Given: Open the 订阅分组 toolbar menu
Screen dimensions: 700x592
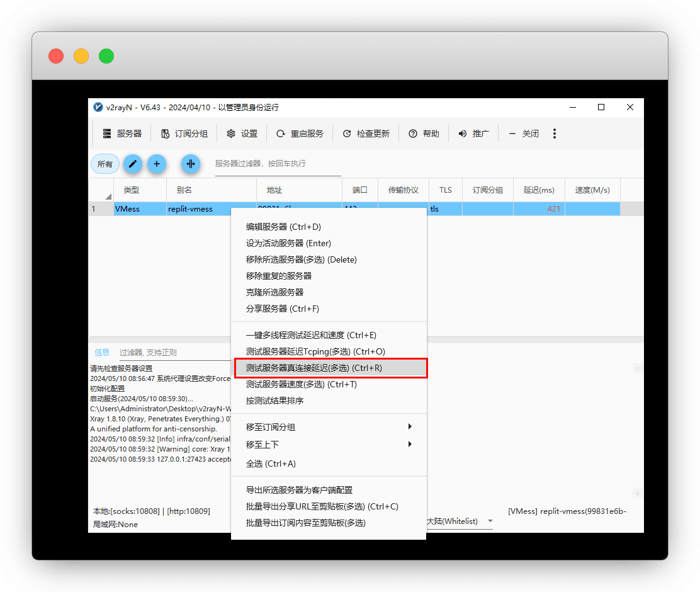Looking at the screenshot, I should point(184,134).
